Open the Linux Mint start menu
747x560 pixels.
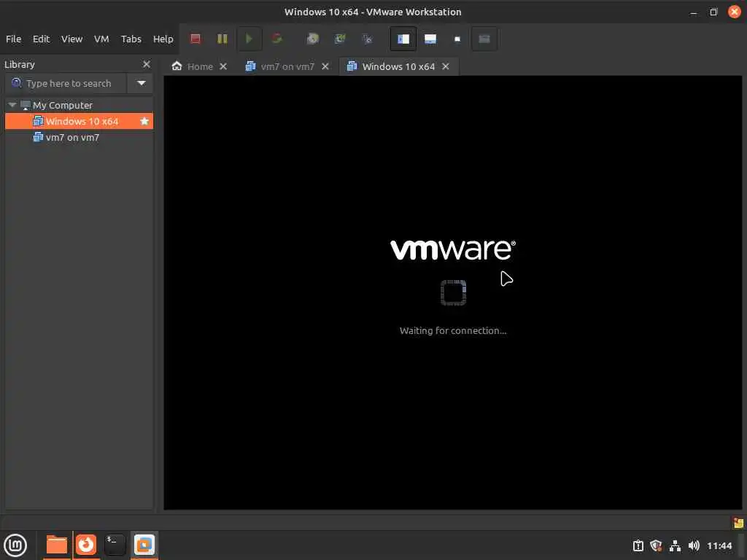click(x=15, y=545)
